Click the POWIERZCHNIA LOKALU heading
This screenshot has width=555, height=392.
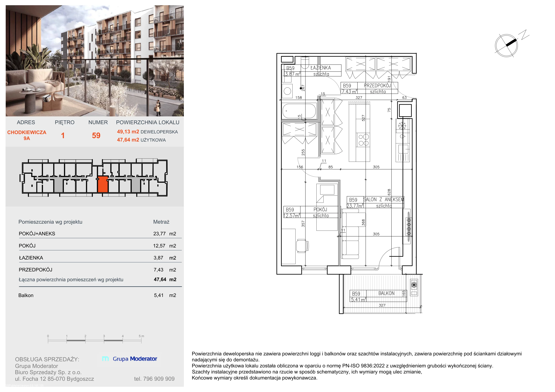[x=148, y=122]
